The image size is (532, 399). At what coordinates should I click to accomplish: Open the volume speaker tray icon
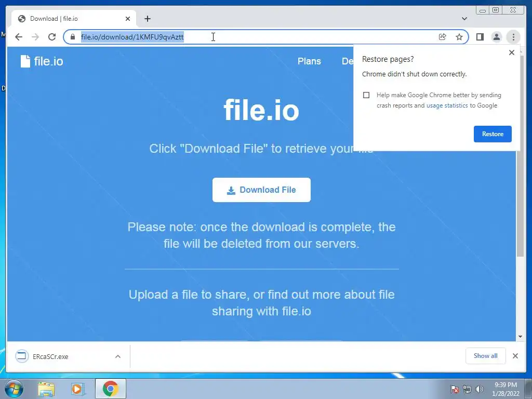[x=479, y=389]
